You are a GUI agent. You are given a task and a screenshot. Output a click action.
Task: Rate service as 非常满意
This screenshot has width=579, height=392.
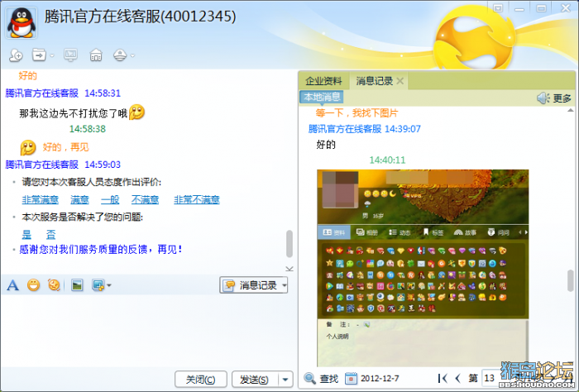tap(41, 199)
